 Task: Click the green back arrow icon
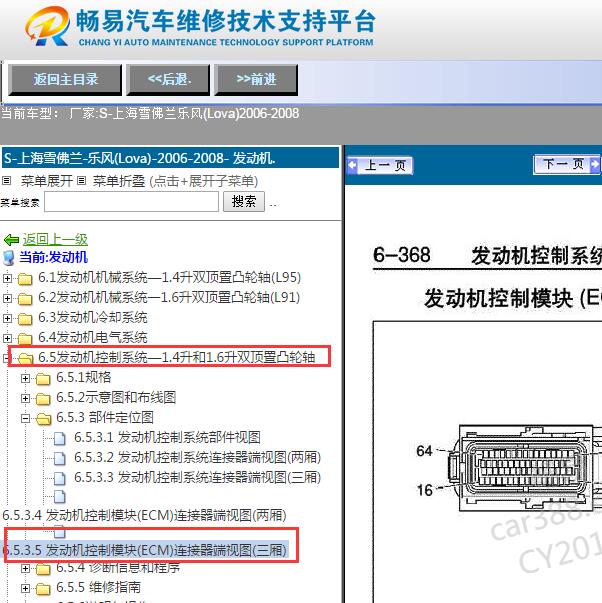[11, 240]
